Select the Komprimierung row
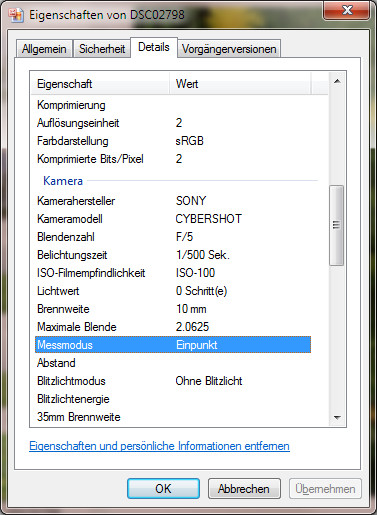The height and width of the screenshot is (515, 377). (173, 105)
